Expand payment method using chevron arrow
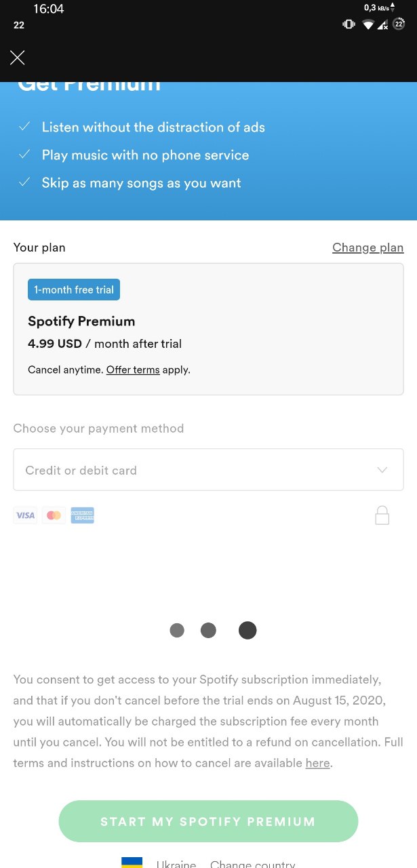417x868 pixels. tap(382, 470)
